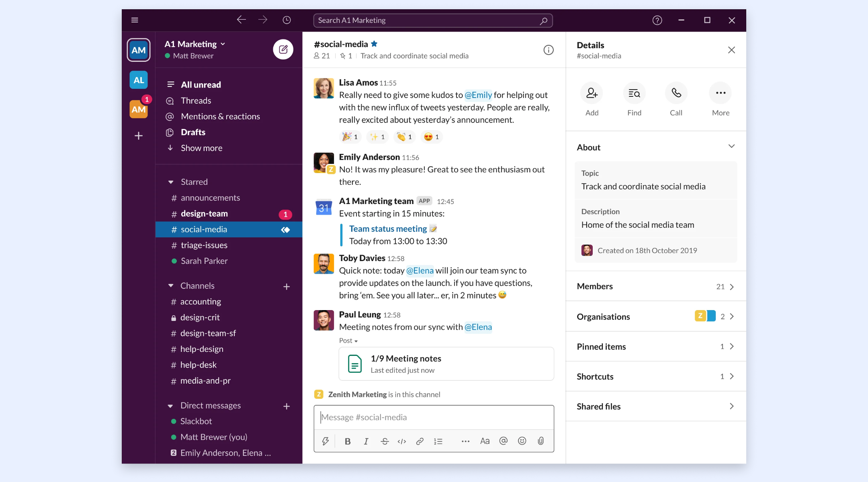The width and height of the screenshot is (868, 482).
Task: Collapse the About section
Action: click(731, 147)
